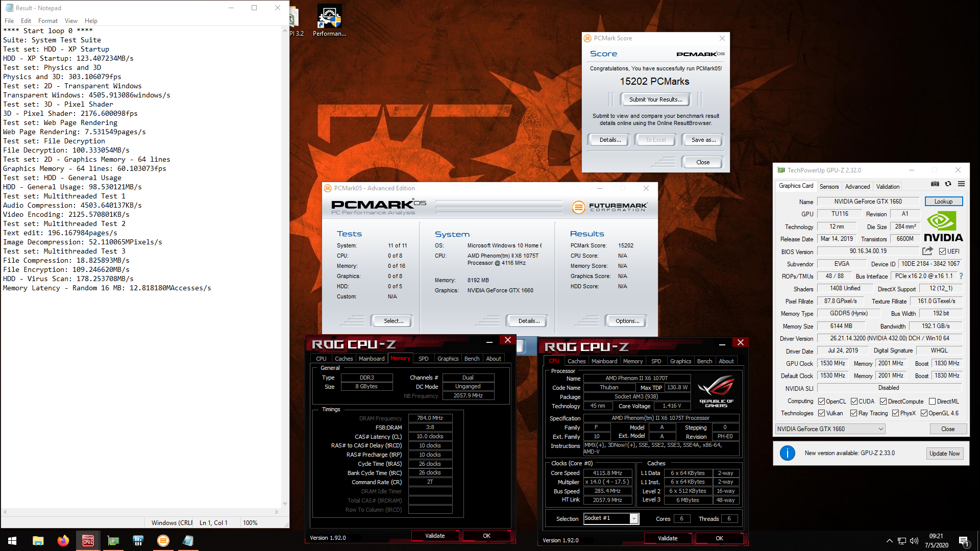Open the Performance desktop shortcut icon

[329, 20]
